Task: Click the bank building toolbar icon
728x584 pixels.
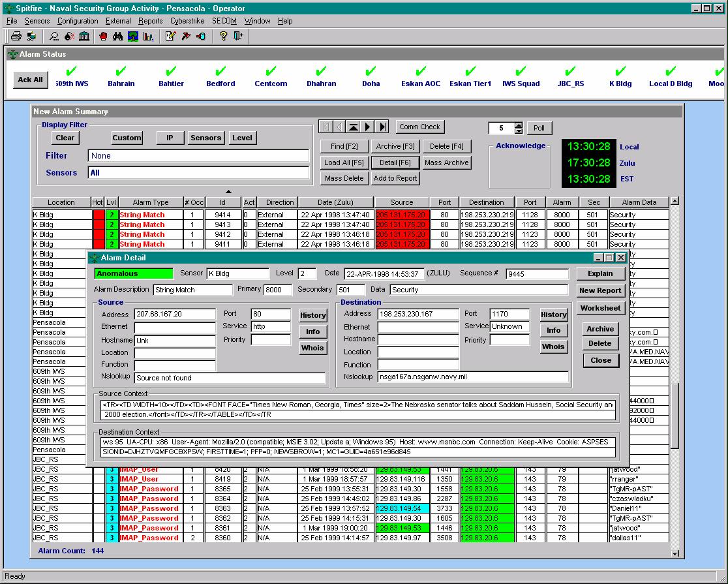Action: click(x=84, y=37)
